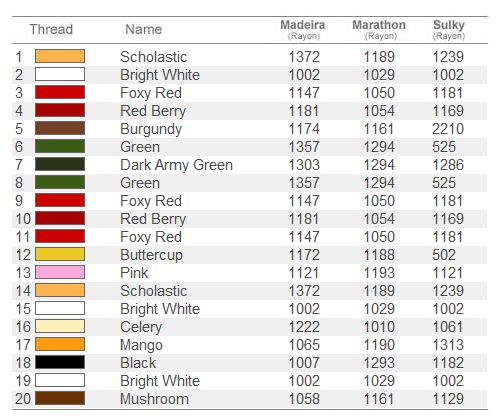
Task: Click the Sulky (Rayon) column header
Action: 449,30
